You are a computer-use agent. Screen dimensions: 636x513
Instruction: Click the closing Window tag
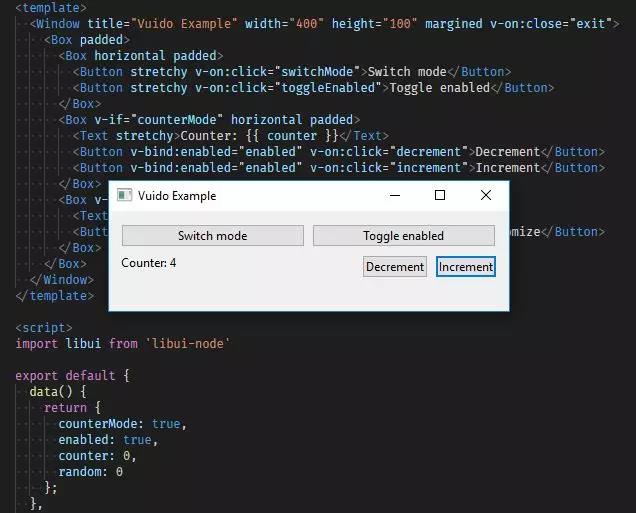click(62, 280)
